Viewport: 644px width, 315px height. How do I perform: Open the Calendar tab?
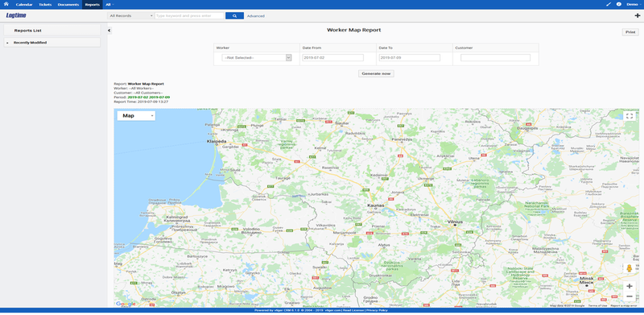coord(24,5)
